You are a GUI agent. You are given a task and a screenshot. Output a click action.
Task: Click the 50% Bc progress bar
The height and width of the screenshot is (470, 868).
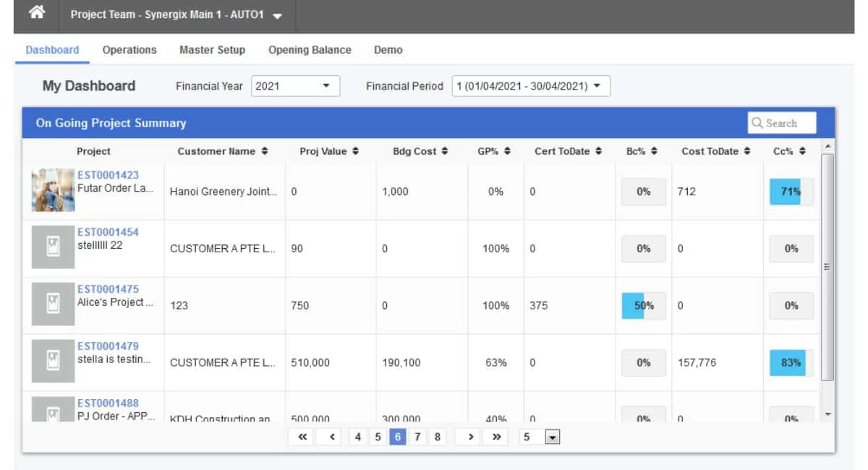click(644, 305)
